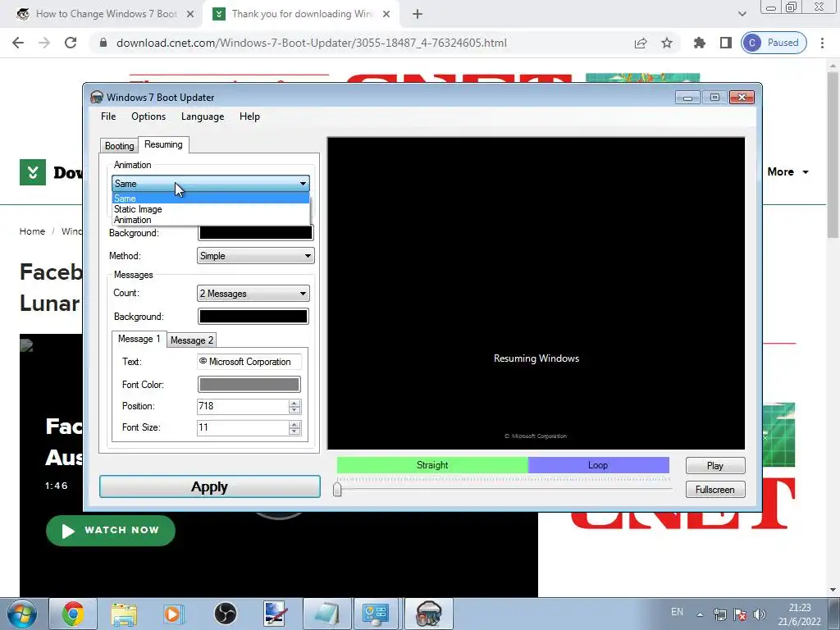Open Help menu in Boot Updater
This screenshot has width=840, height=630.
(x=249, y=116)
